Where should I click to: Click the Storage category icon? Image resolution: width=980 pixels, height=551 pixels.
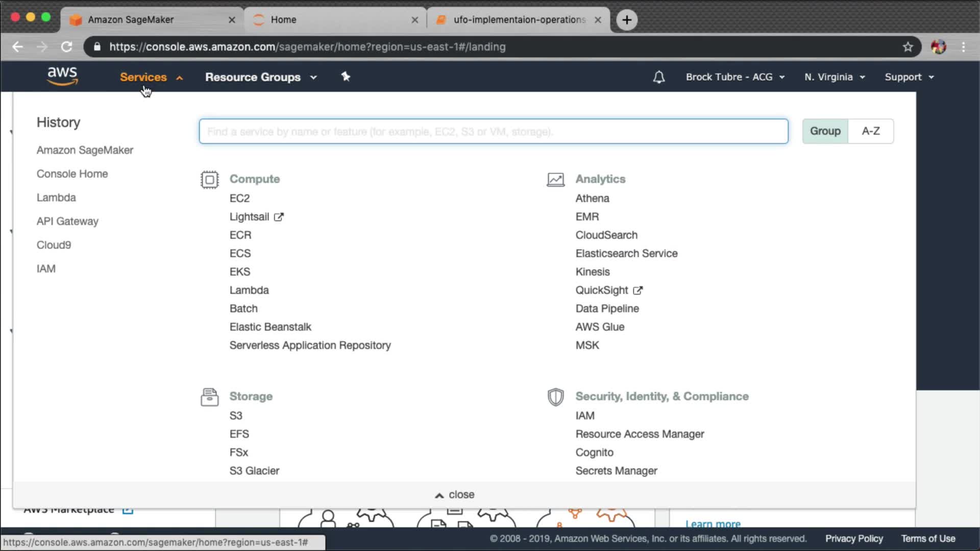(x=209, y=397)
